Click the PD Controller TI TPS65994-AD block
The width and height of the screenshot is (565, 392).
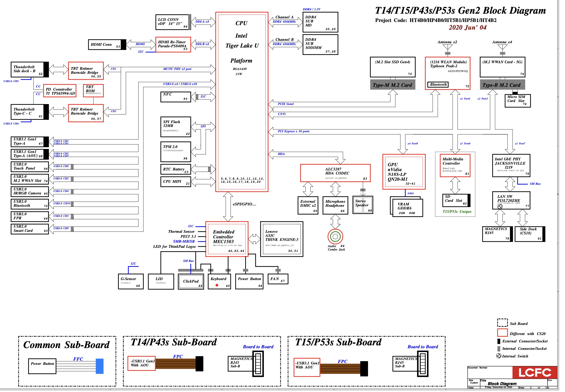click(x=59, y=91)
